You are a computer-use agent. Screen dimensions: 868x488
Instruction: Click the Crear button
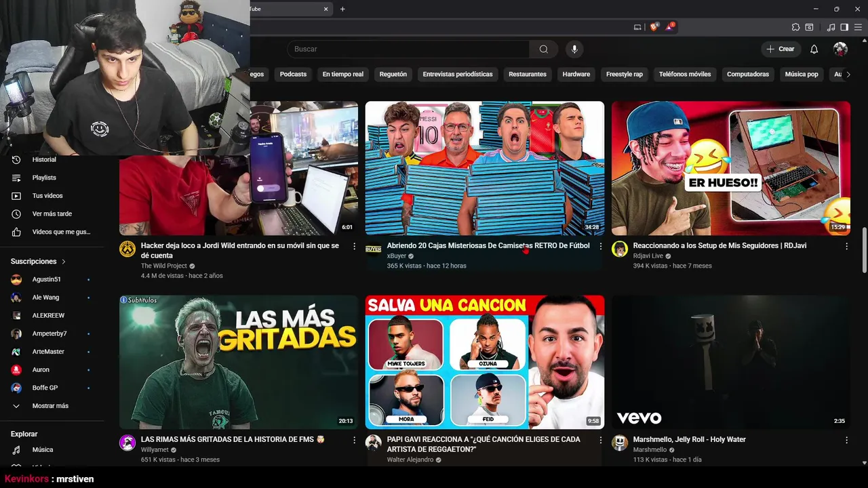pos(780,49)
